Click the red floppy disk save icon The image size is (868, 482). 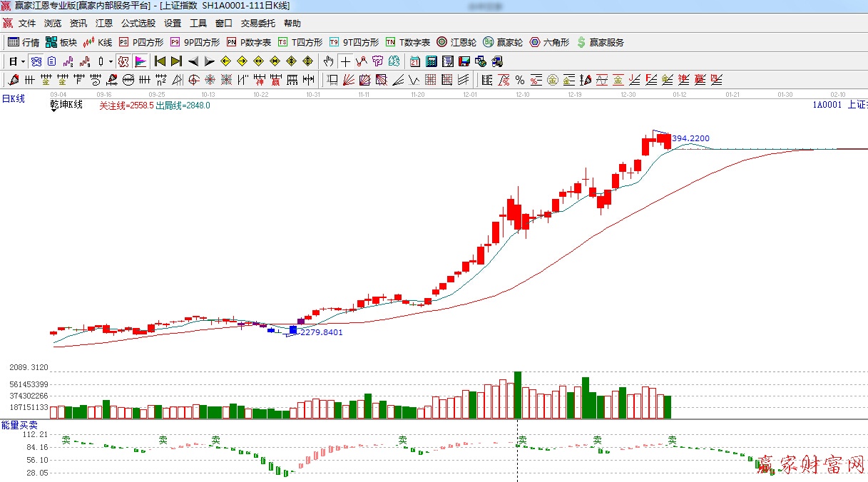tap(464, 61)
